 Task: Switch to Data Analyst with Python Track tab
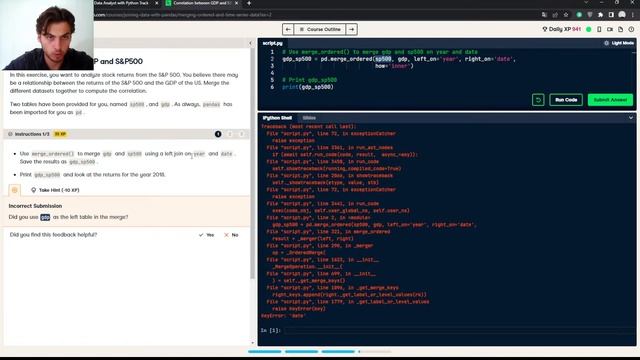click(121, 3)
